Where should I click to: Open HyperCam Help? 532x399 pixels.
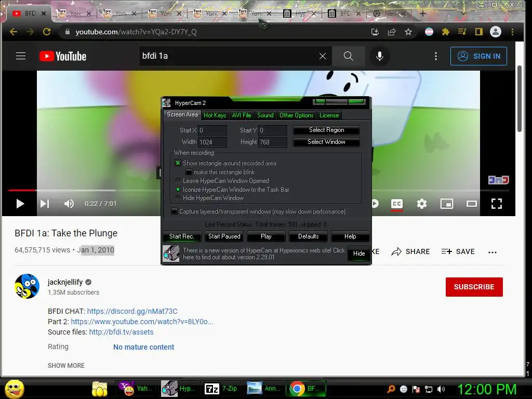(350, 236)
